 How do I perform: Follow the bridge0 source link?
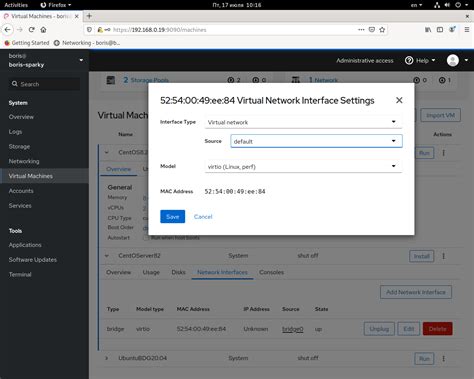[292, 329]
